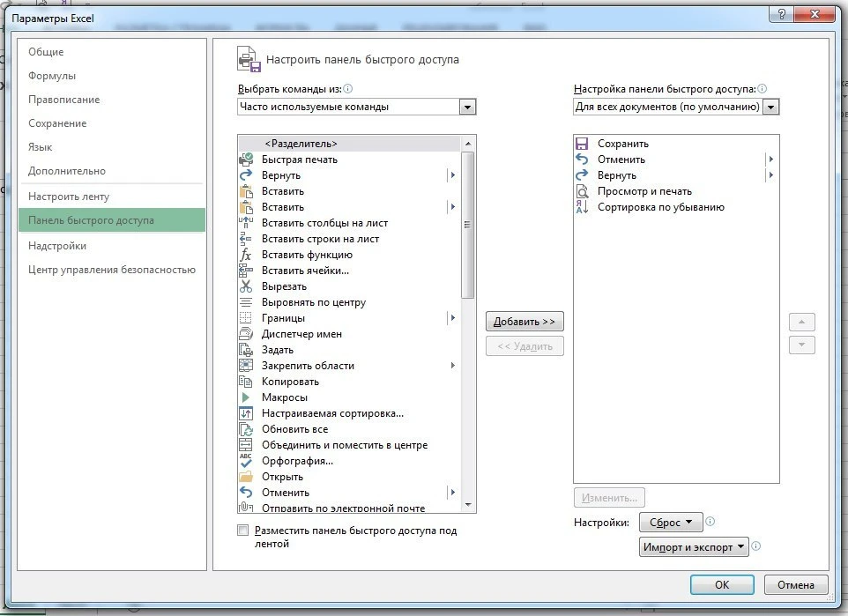
Task: Click info icon beside Импорт и экспорт
Action: [x=756, y=546]
